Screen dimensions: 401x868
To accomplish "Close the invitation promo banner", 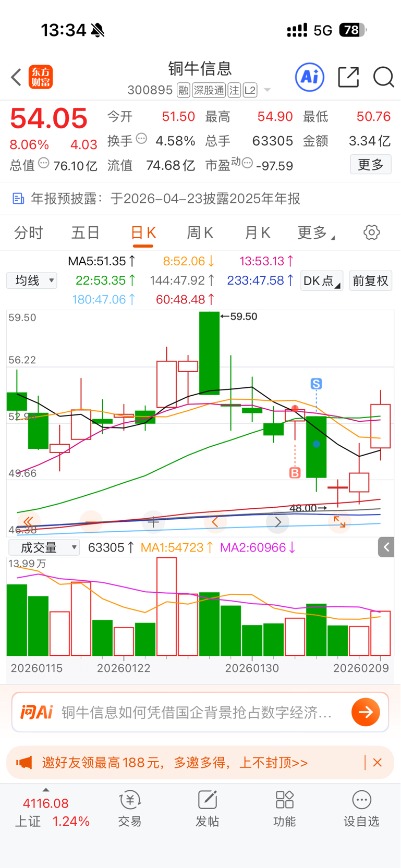I will point(378,763).
